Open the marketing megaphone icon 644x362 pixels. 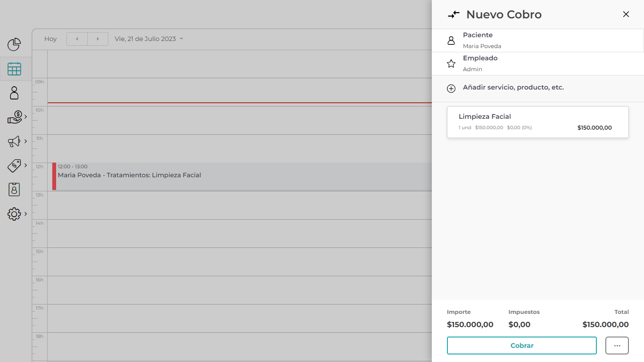point(14,141)
